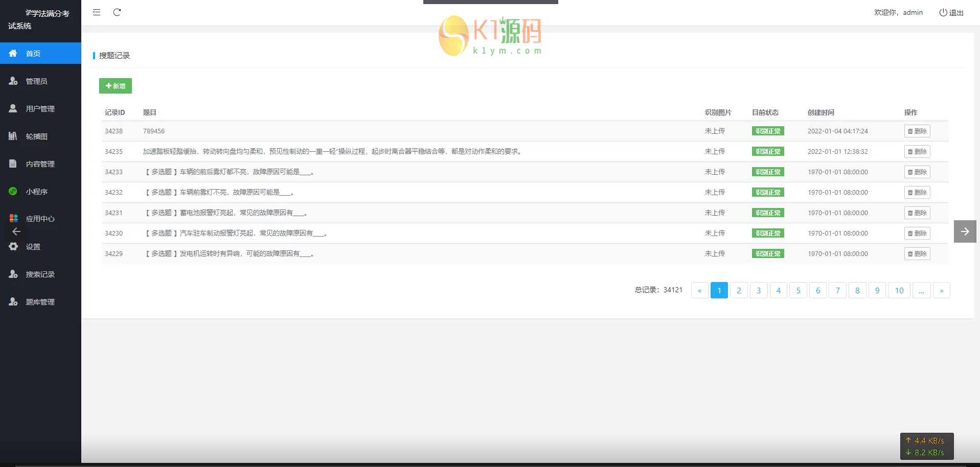
Task: Delete record 34232
Action: [x=917, y=192]
